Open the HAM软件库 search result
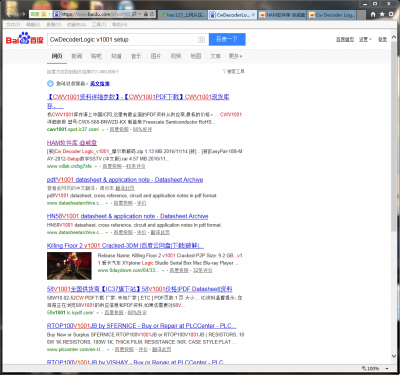The width and height of the screenshot is (400, 375). click(x=72, y=143)
